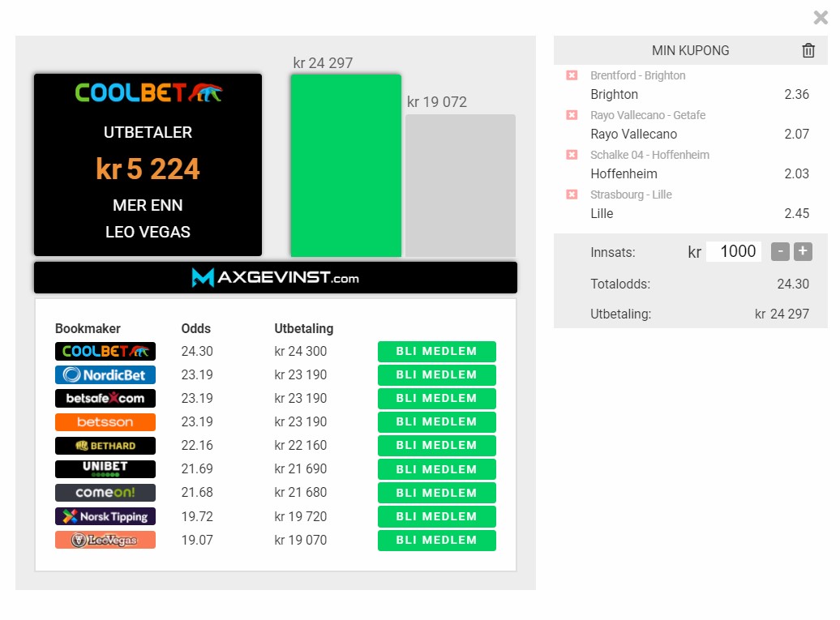
Task: Click the Bookmaker column header
Action: point(88,328)
